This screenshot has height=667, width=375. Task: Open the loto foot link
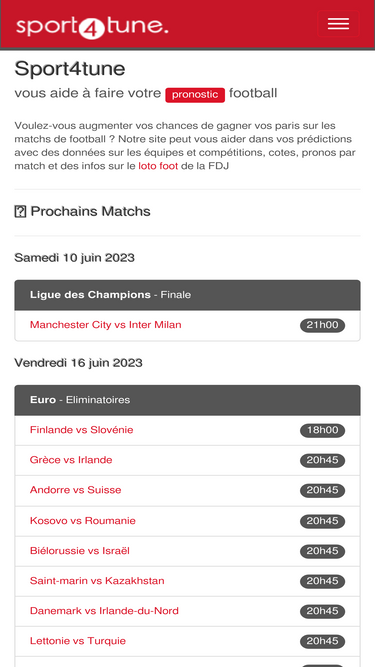point(158,166)
